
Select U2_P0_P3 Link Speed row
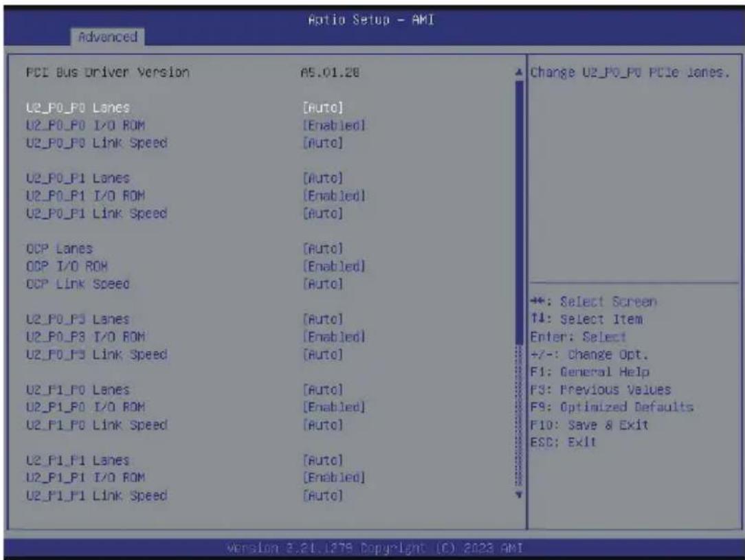[x=96, y=355]
